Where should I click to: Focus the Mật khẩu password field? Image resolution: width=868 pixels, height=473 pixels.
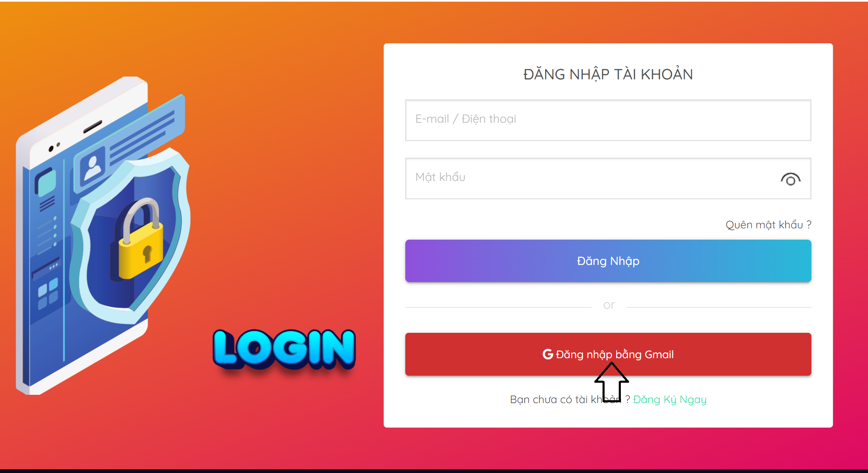tap(608, 178)
